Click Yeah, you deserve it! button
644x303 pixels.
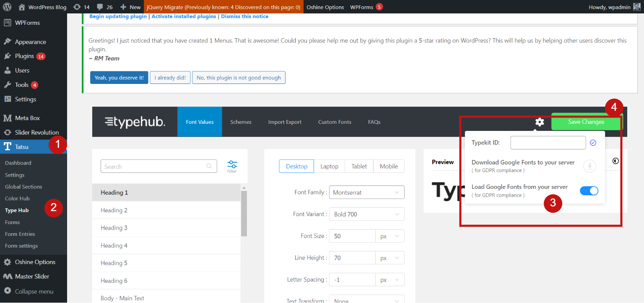click(x=119, y=78)
